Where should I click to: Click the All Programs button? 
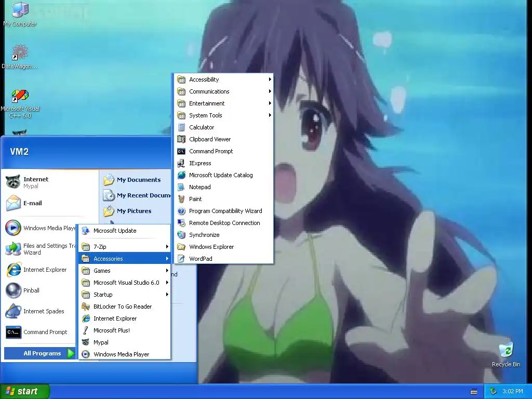click(39, 353)
